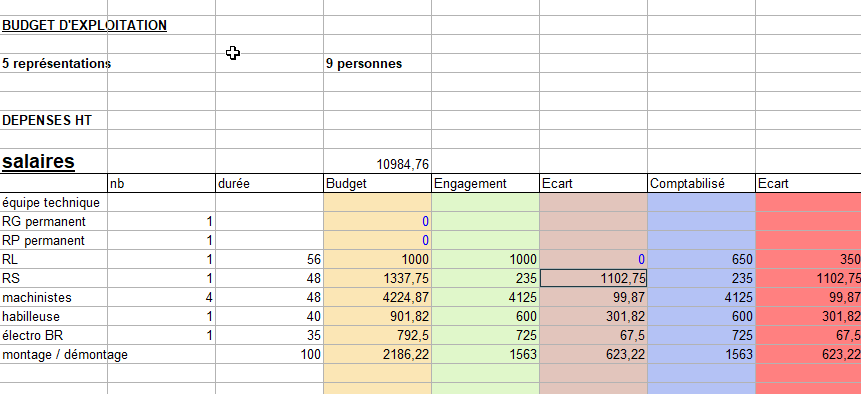Click the 5 représentations cell
Viewport: 861px width, 394px height.
click(x=54, y=63)
